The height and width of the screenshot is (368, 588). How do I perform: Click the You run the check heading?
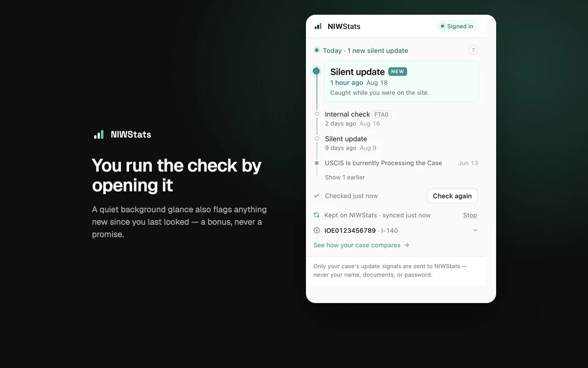point(177,175)
